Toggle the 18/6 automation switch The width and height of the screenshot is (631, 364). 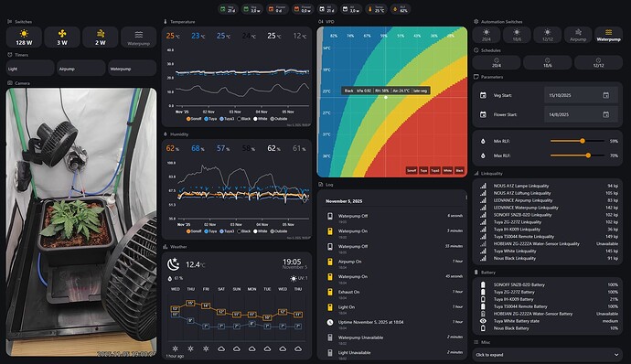[517, 35]
